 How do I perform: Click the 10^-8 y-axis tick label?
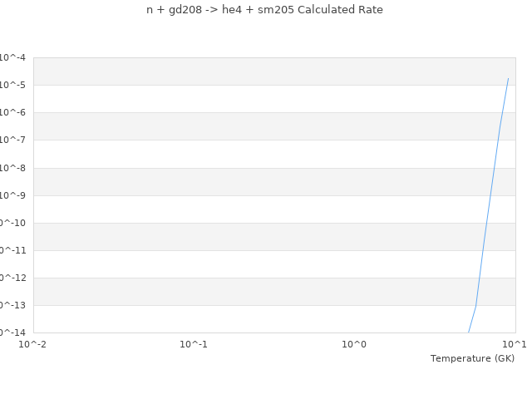[x=12, y=168]
